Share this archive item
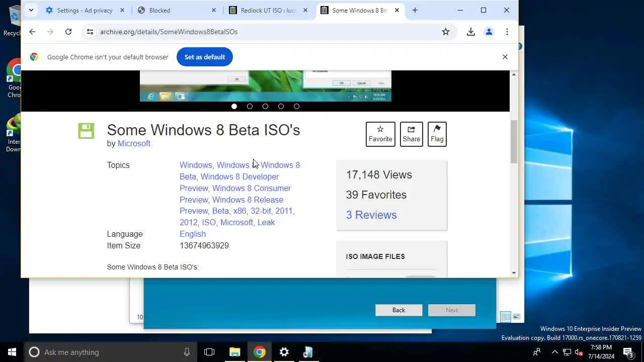 (411, 134)
